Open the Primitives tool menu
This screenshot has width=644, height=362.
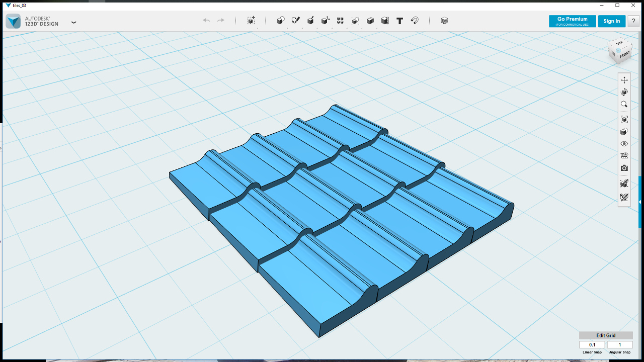[x=281, y=21]
